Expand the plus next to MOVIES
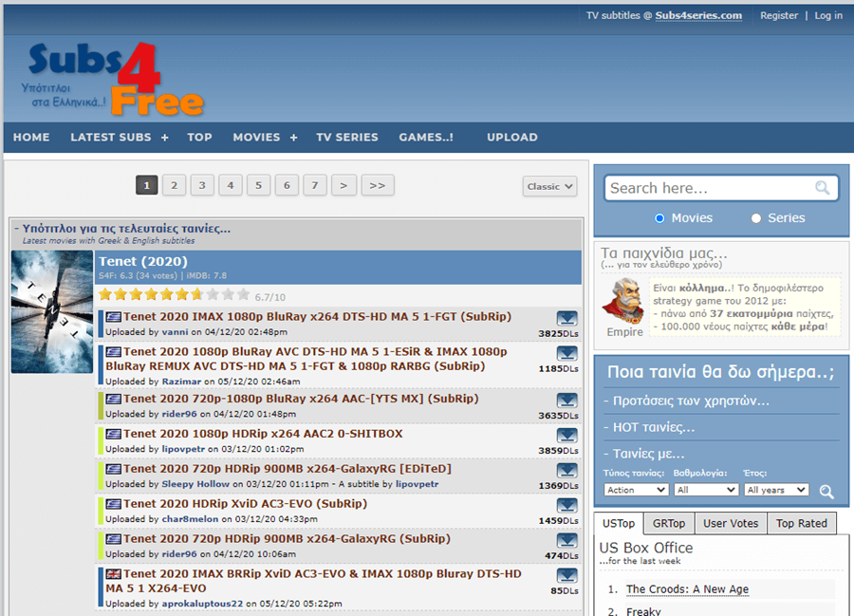Screen dimensions: 854x616 coord(293,138)
